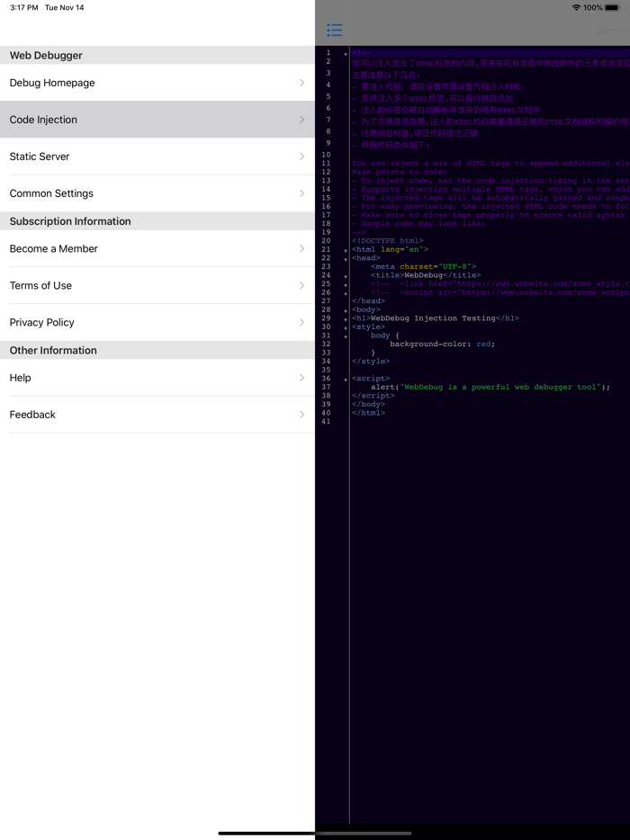
Task: Tap the Wi-Fi status icon
Action: (574, 7)
